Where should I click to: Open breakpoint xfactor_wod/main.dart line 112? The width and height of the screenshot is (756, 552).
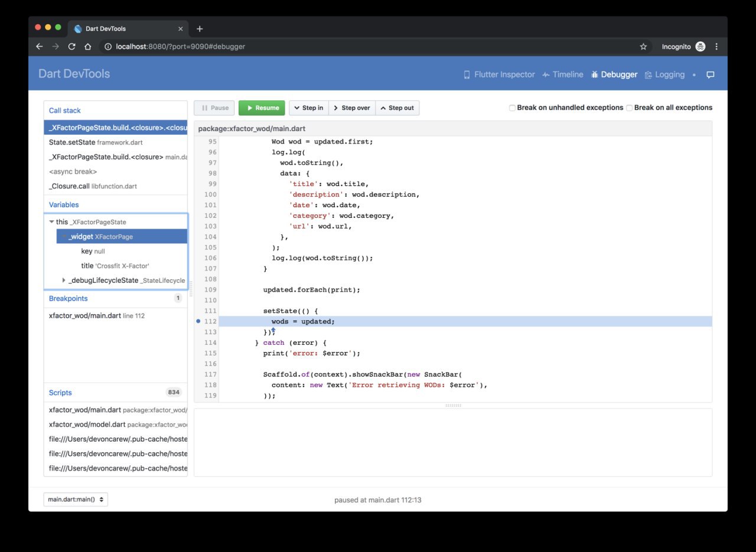click(116, 316)
